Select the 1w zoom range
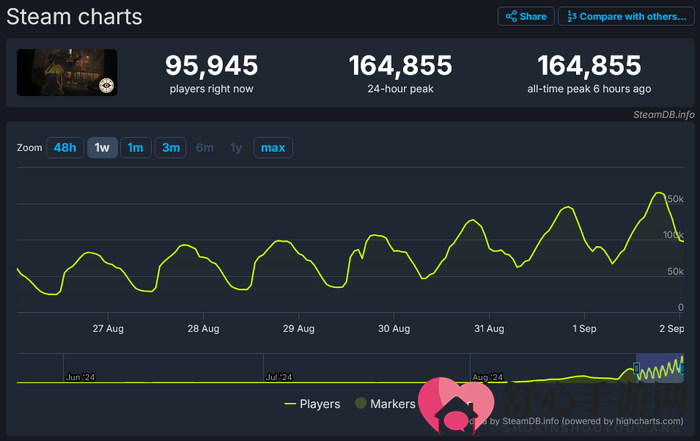The image size is (700, 441). point(102,148)
